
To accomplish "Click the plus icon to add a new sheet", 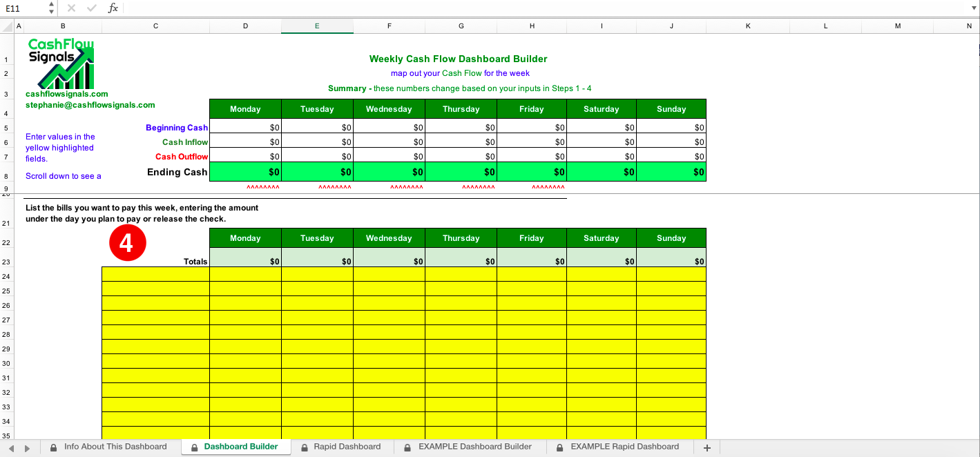I will point(707,447).
